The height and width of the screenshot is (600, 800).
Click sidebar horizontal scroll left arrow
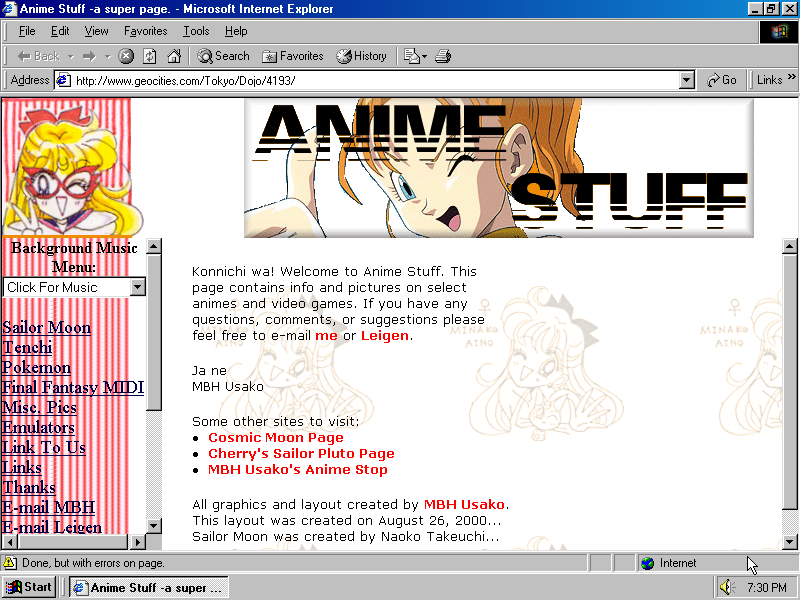[10, 541]
